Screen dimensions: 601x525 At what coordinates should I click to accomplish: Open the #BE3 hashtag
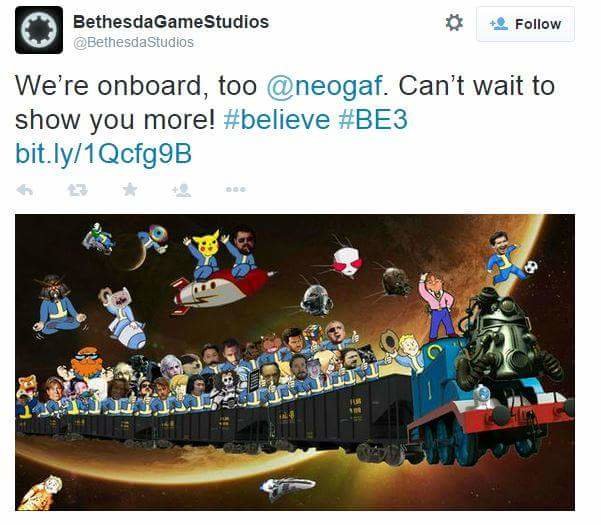[373, 120]
